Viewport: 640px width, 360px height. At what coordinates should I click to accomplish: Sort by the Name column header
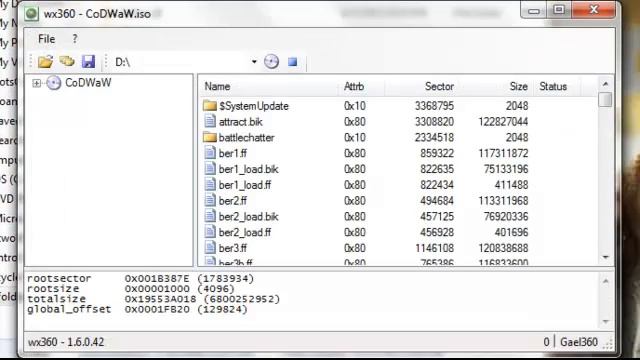(217, 87)
